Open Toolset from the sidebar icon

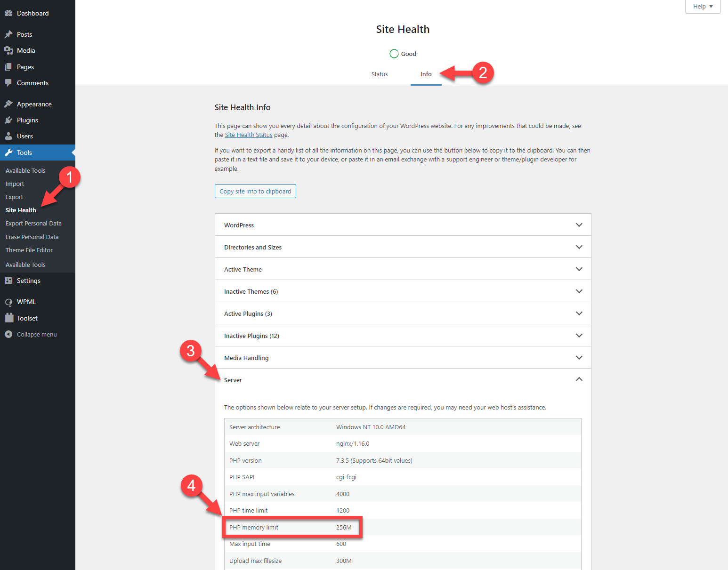point(8,318)
